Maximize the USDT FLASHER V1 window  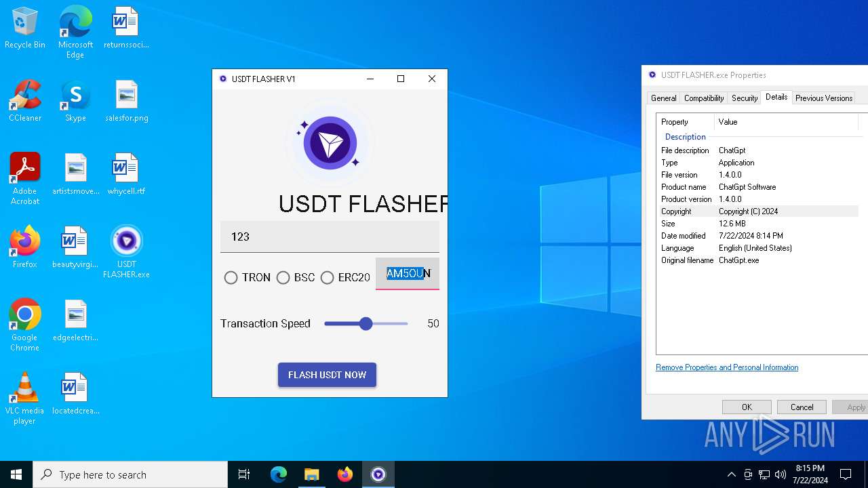(401, 79)
